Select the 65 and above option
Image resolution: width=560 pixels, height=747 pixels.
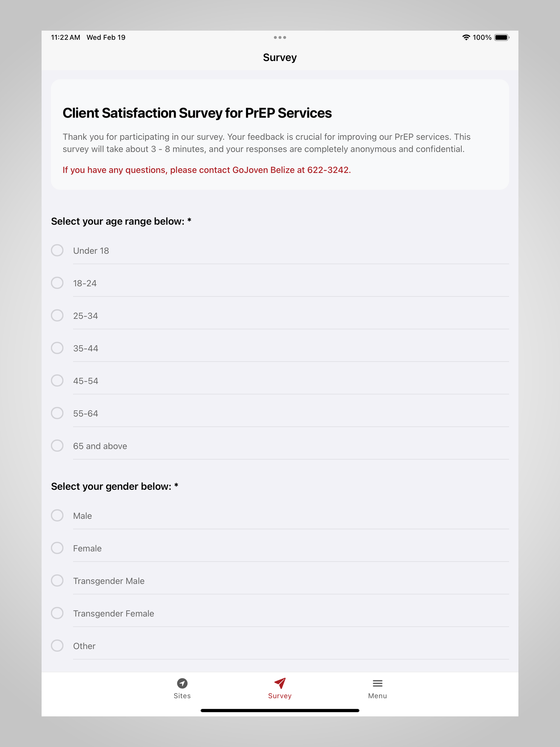pos(280,446)
